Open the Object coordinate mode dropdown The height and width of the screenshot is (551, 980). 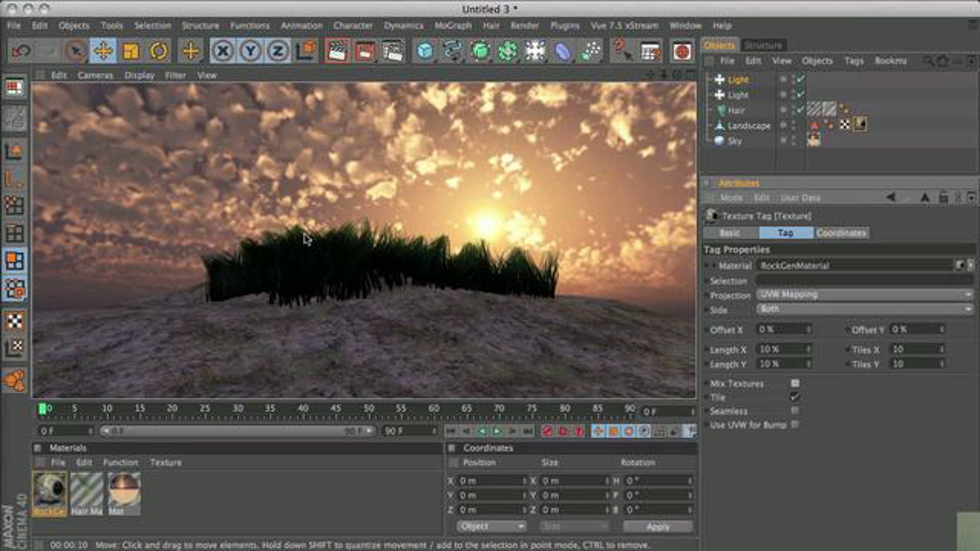click(491, 527)
